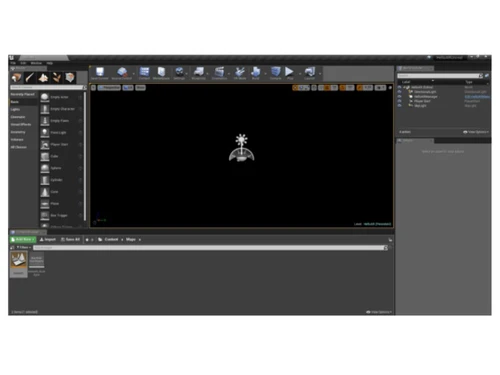Select the Place mode icon
Image resolution: width=500 pixels, height=375 pixels.
point(16,78)
